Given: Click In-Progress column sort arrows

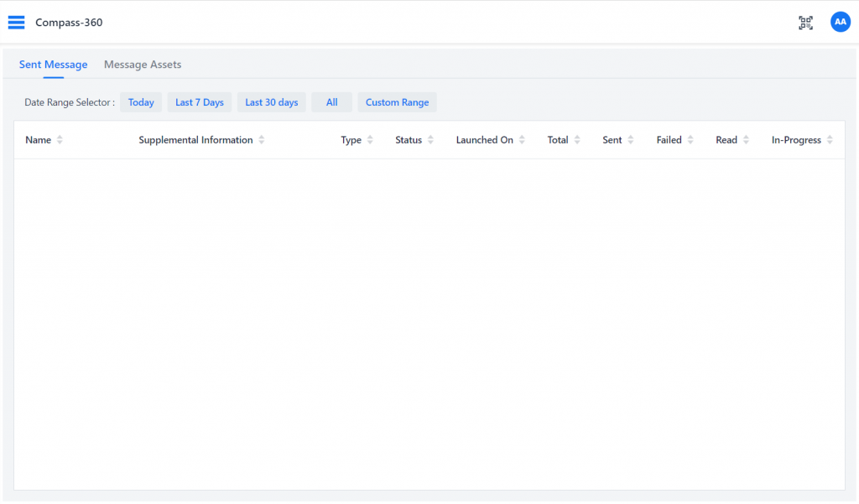Looking at the screenshot, I should click(x=830, y=140).
